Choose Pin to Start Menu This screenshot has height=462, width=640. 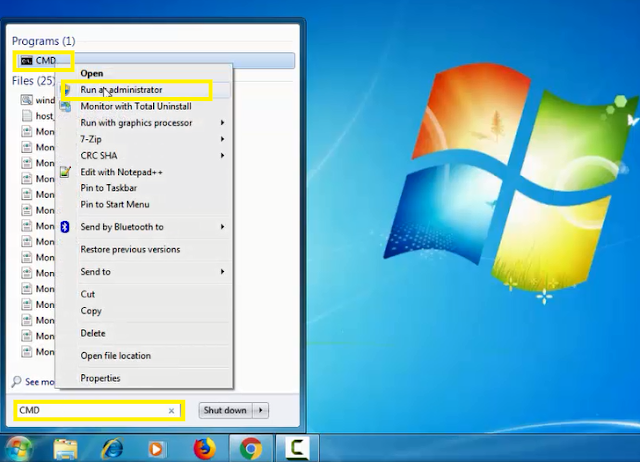coord(115,204)
